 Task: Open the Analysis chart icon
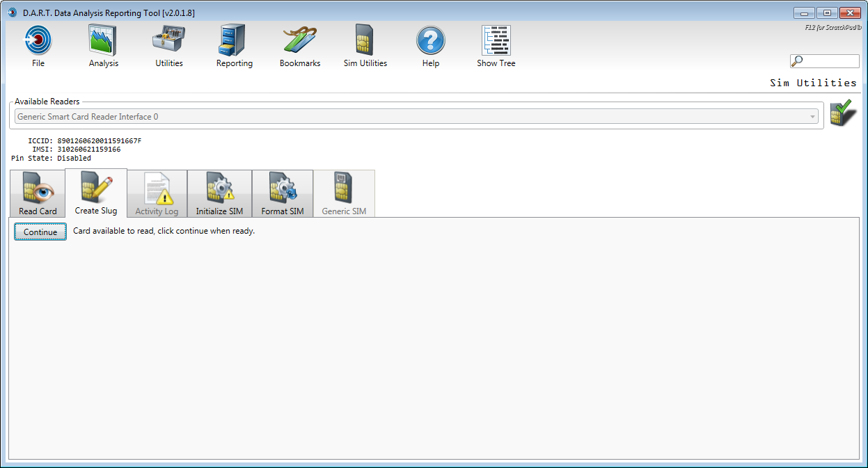coord(103,40)
